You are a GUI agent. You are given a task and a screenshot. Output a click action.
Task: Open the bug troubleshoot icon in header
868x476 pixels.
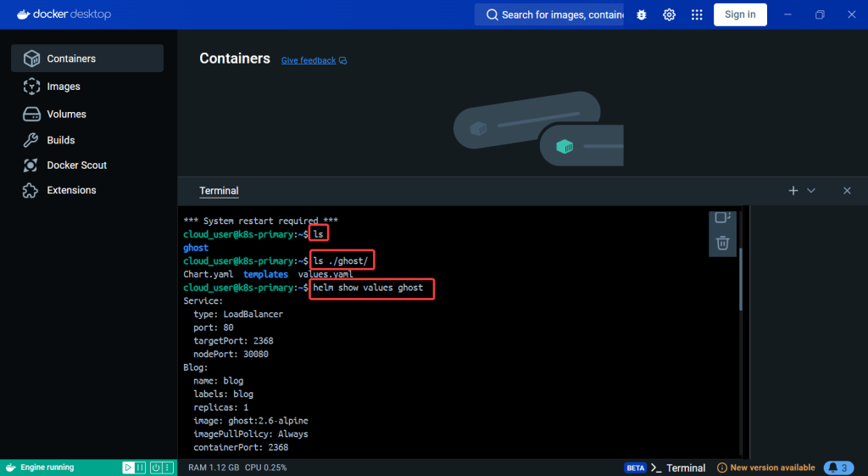[642, 14]
